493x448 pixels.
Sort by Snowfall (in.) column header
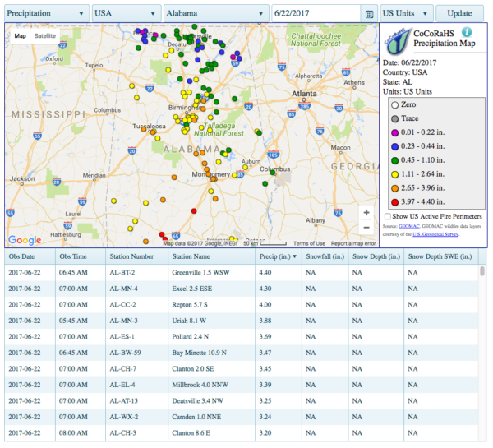point(325,256)
